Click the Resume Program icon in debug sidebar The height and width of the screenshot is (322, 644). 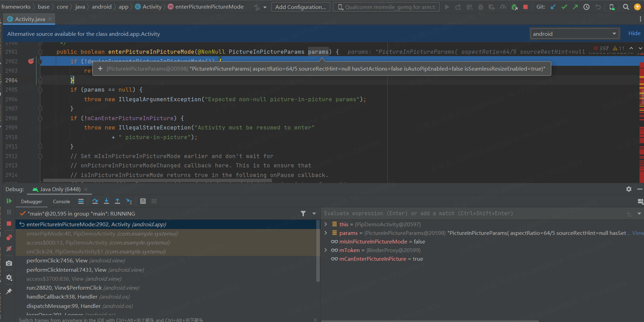(9, 201)
